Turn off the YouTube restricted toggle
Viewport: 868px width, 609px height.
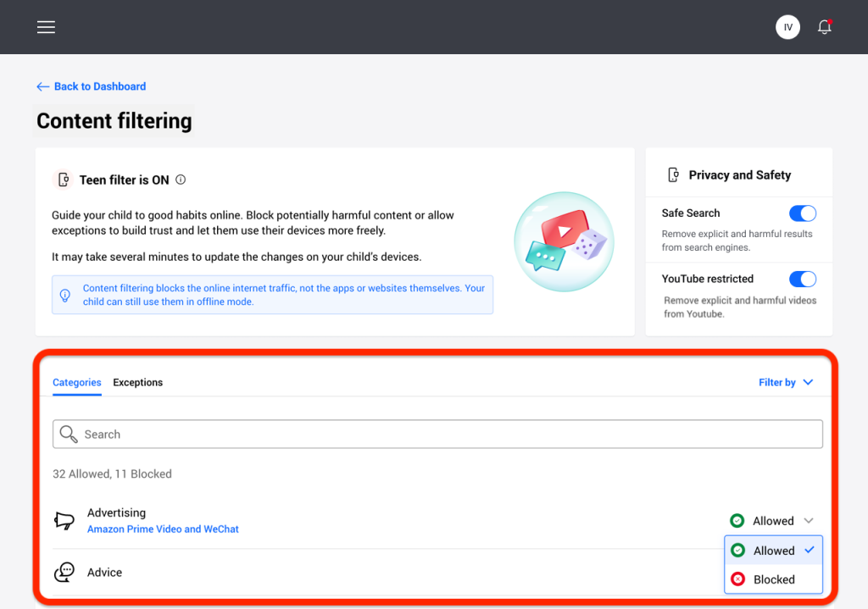click(x=802, y=279)
